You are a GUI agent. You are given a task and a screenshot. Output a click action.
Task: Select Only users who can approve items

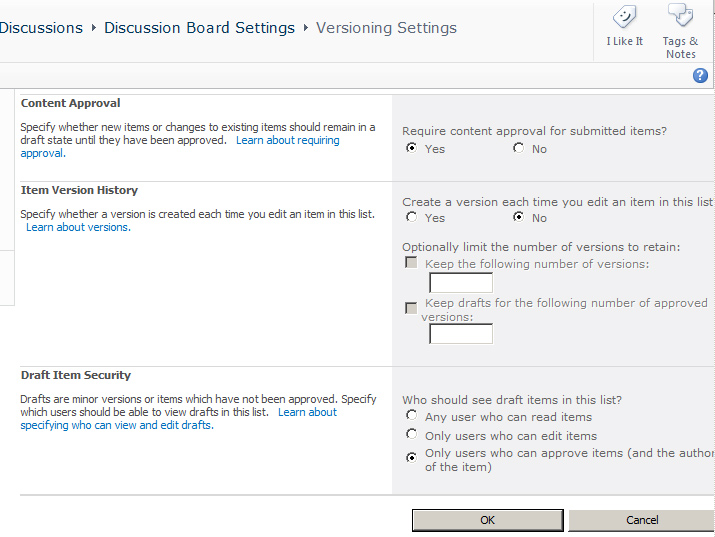[x=412, y=458]
